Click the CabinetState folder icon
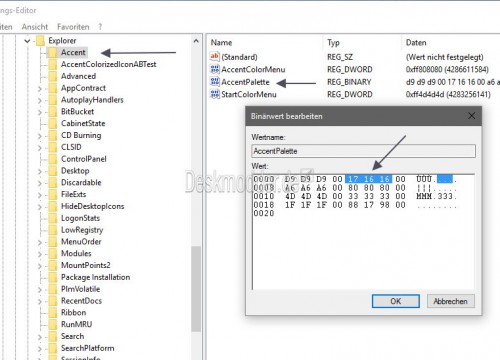 (52, 123)
